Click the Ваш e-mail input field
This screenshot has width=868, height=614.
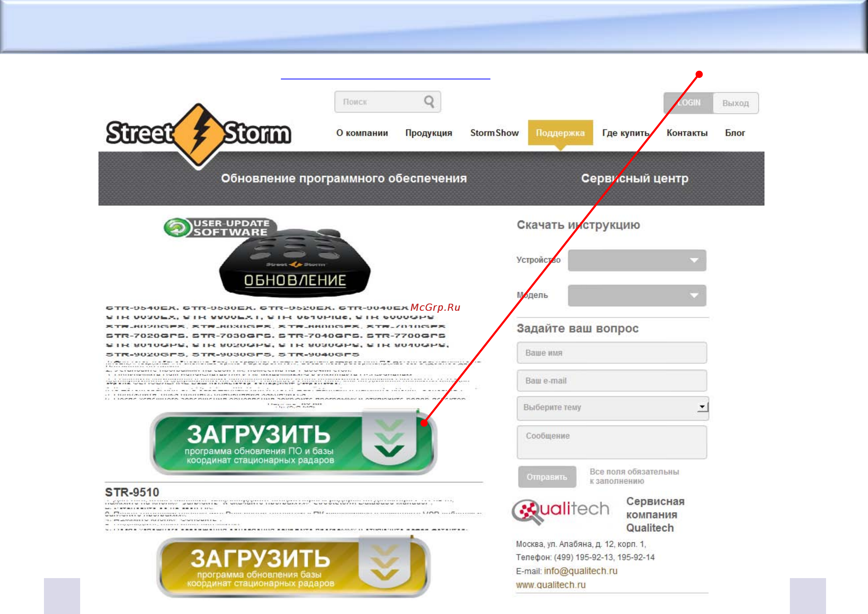tap(612, 380)
